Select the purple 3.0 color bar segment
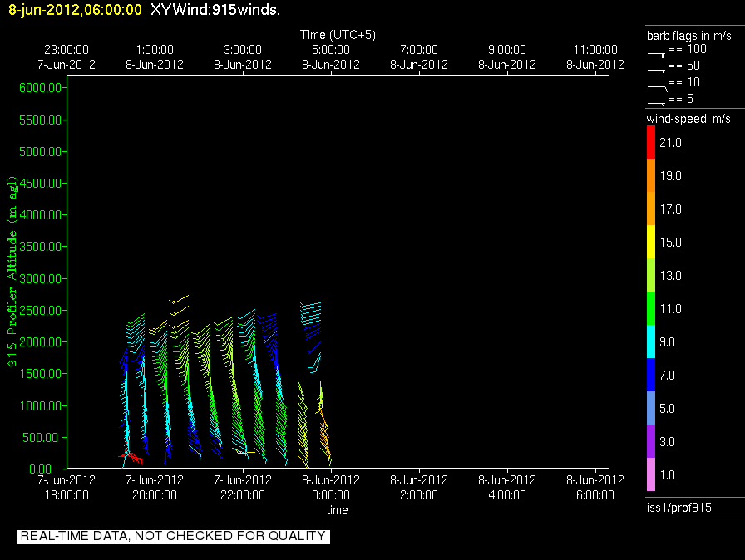 coord(650,441)
